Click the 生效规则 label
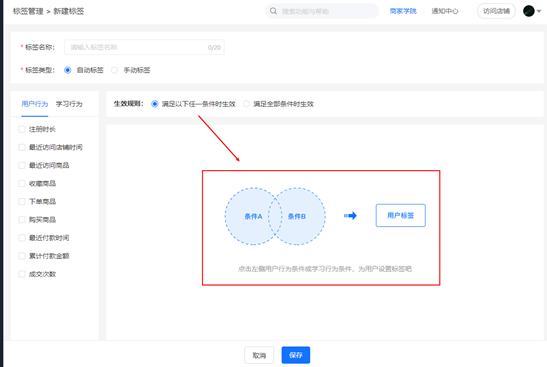Screen dimensions: 547x367 pyautogui.click(x=128, y=104)
